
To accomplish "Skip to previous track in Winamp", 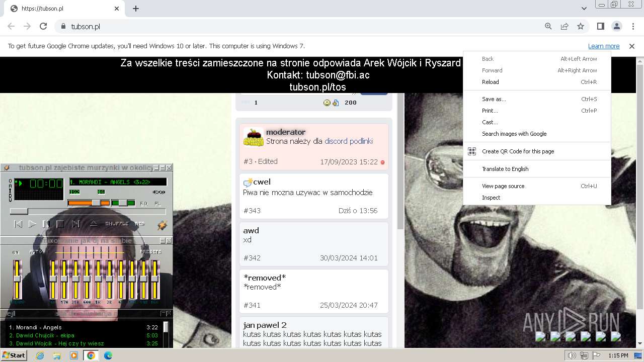I will [x=18, y=224].
